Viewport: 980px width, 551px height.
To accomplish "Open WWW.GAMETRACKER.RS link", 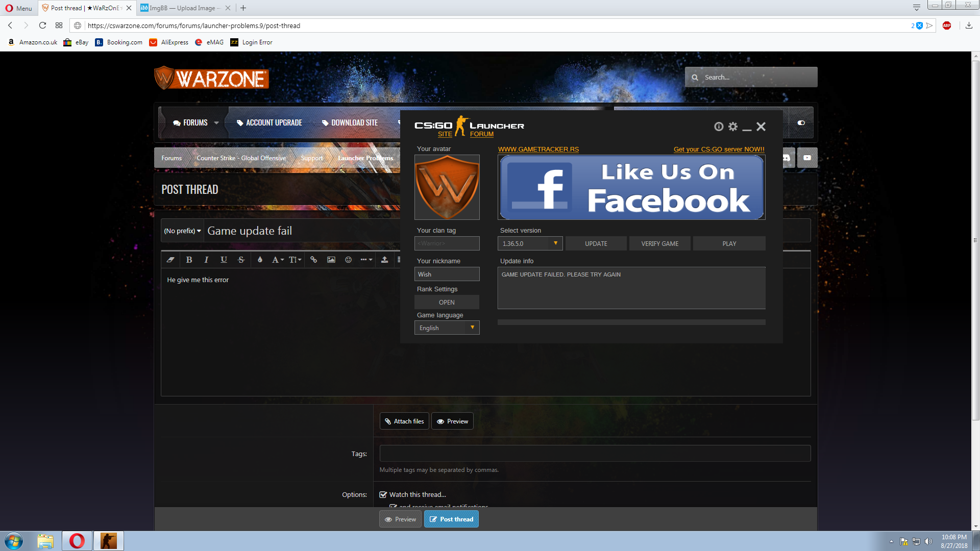I will (538, 149).
